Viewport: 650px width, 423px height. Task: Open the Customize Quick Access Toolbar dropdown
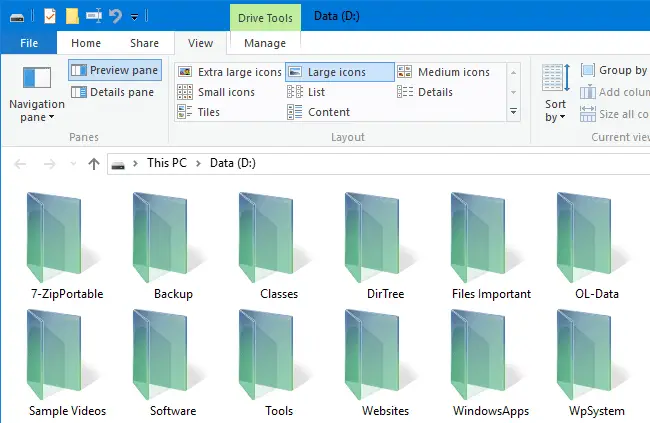pyautogui.click(x=134, y=17)
